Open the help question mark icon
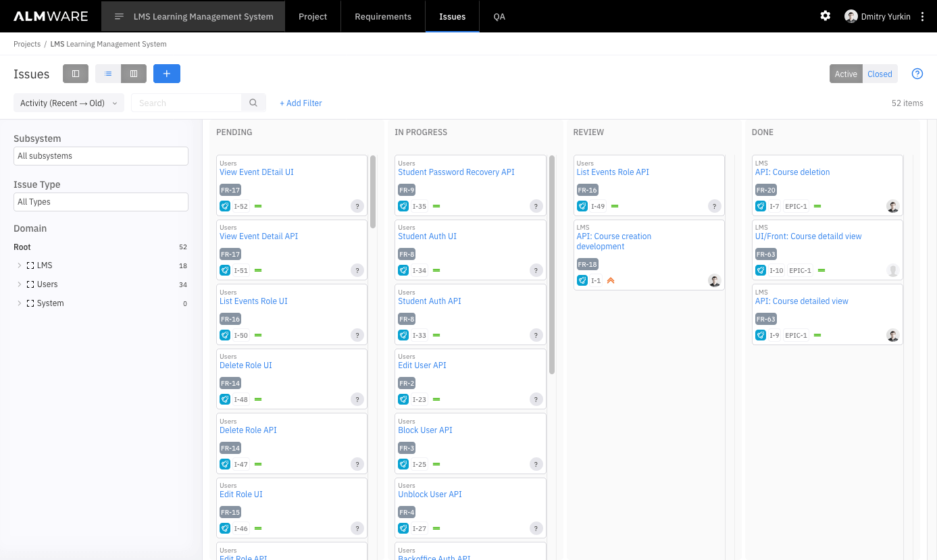This screenshot has height=560, width=937. coord(917,74)
